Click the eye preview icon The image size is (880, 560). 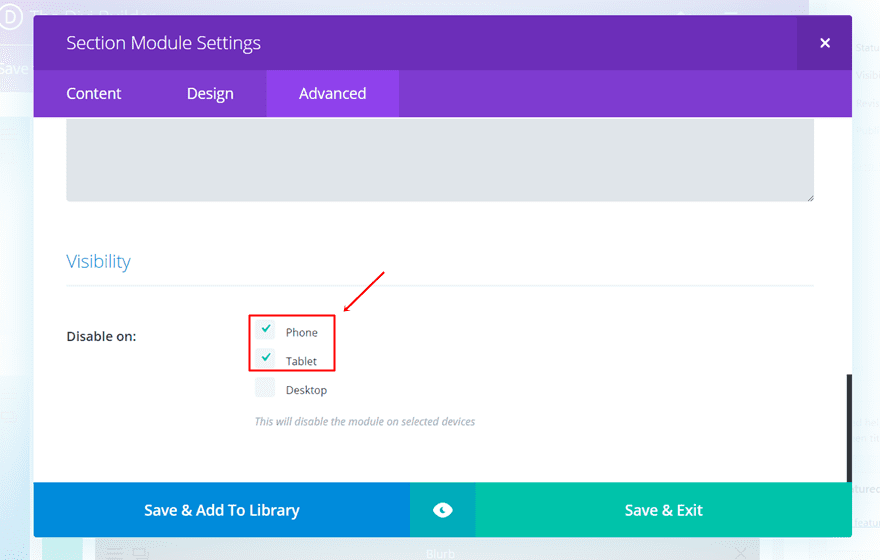click(442, 510)
